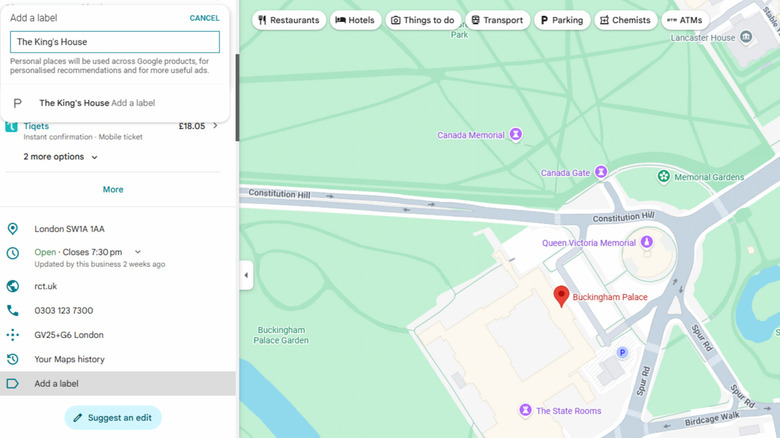Screen dimensions: 780x438
Task: Click the red Buckingham Palace pin
Action: click(x=561, y=296)
